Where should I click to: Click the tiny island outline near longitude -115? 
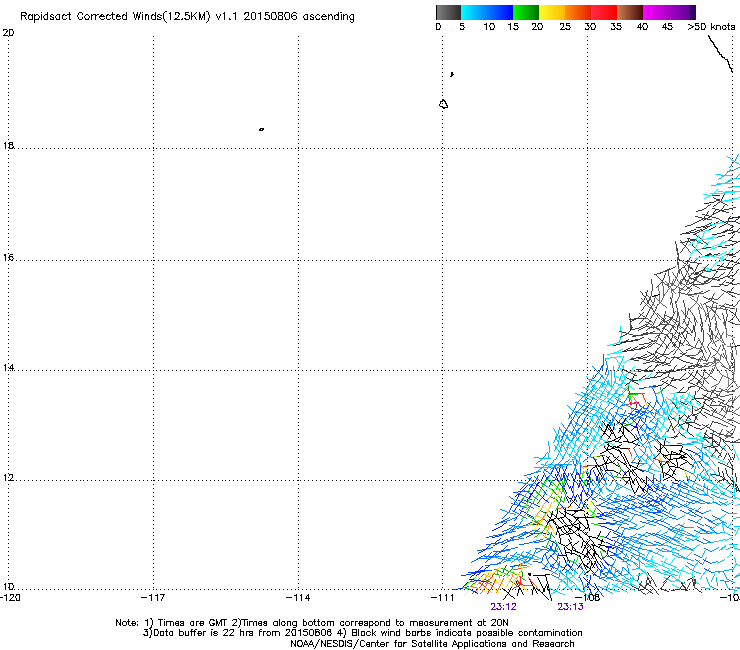coord(261,129)
